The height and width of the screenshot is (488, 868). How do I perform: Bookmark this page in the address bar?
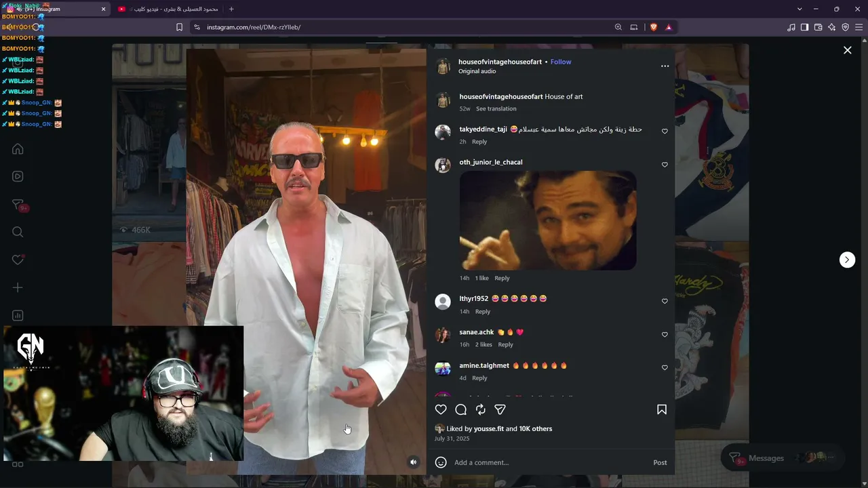point(179,27)
